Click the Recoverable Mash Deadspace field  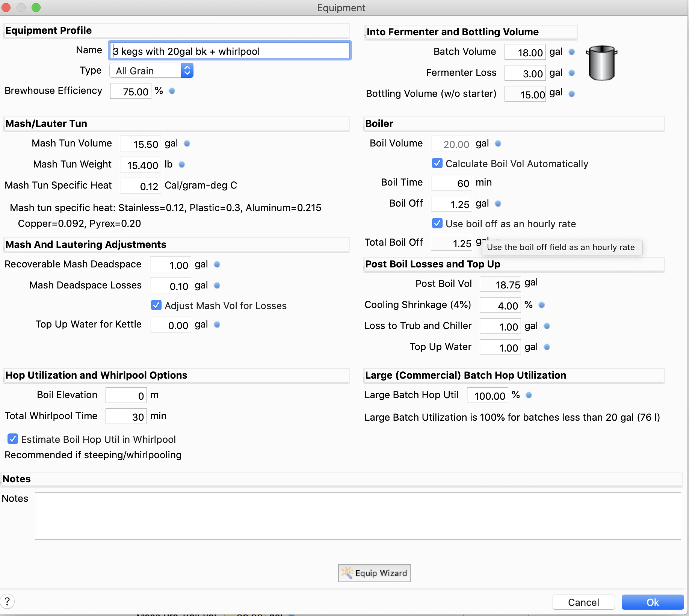171,265
